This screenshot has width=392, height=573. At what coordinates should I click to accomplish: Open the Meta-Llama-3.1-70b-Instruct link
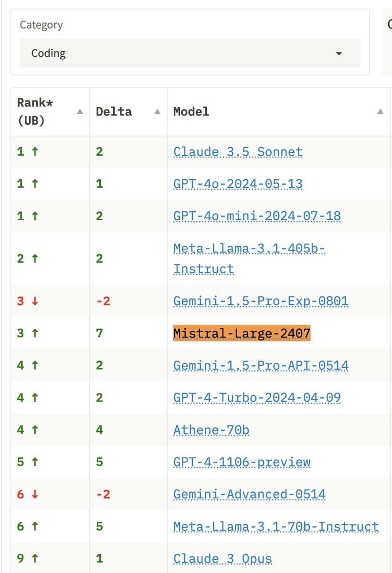276,526
